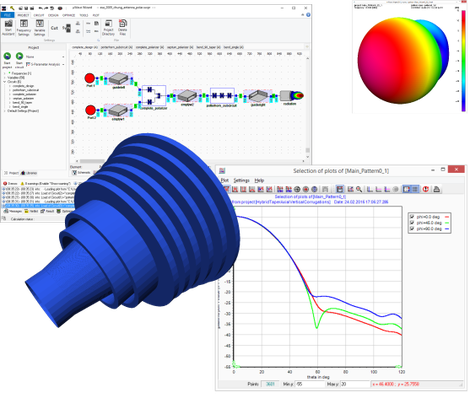470x398 pixels.
Task: Click the red phi=0.0 legend color swatch
Action: [447, 217]
